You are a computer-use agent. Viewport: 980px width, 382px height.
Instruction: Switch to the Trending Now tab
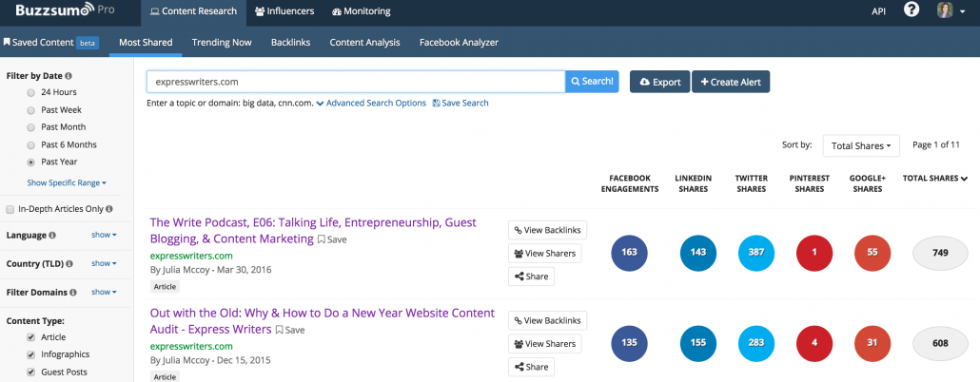point(222,43)
